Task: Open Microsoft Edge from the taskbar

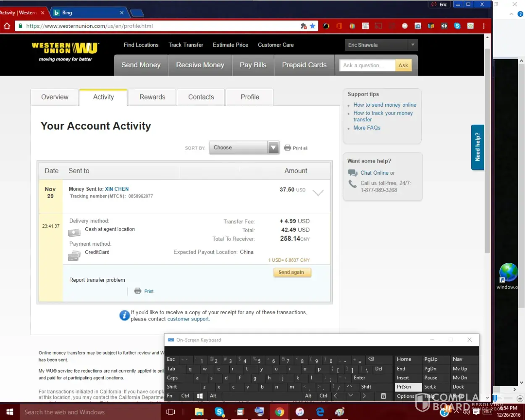Action: (x=320, y=412)
